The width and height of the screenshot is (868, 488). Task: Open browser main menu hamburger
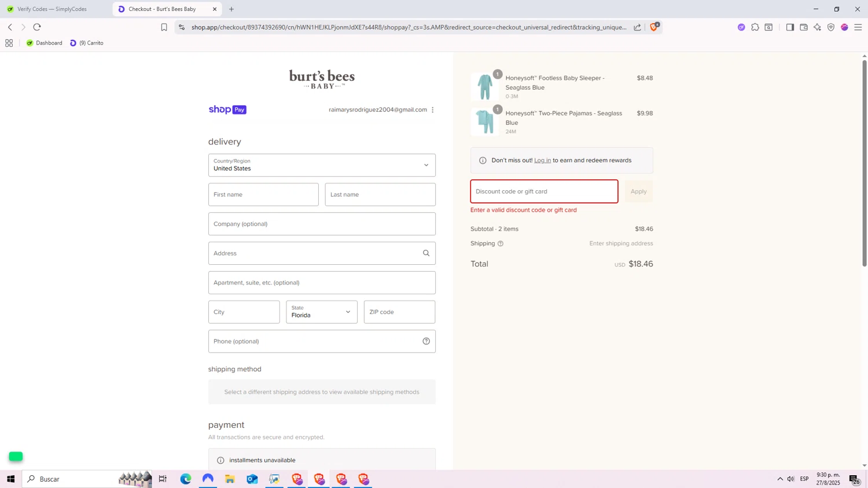point(858,27)
